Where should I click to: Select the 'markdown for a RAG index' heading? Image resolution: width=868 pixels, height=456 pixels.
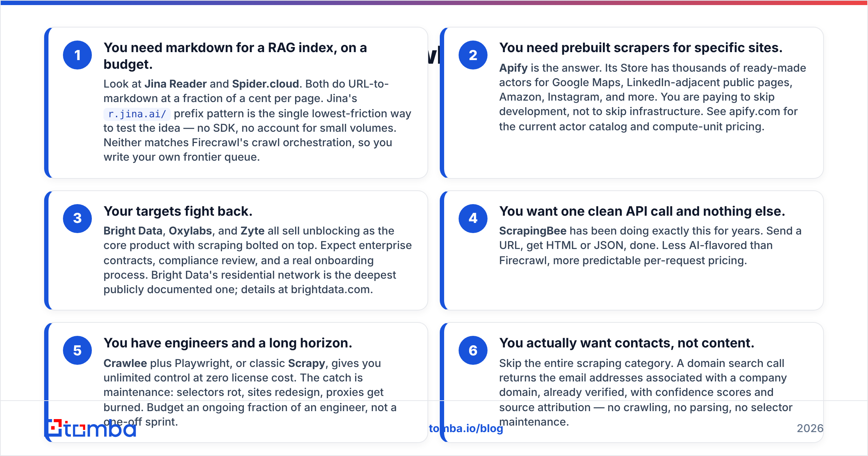(235, 56)
